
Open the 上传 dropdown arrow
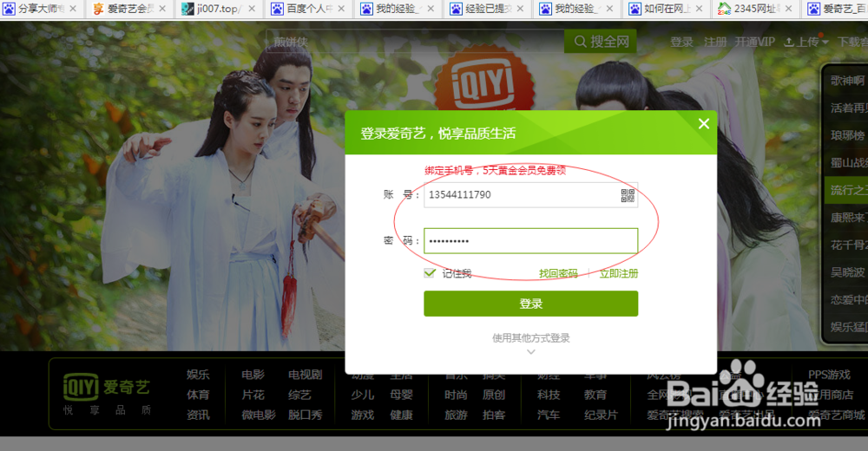pyautogui.click(x=825, y=42)
